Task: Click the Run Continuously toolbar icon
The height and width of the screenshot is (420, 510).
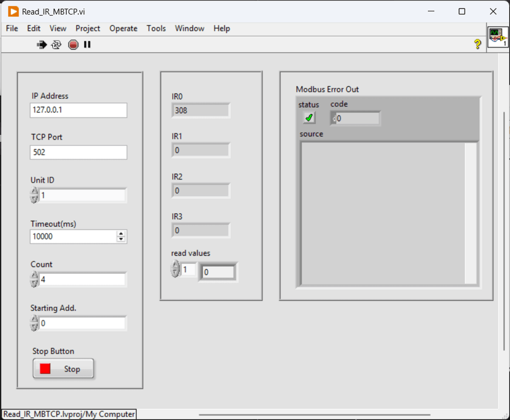Action: coord(57,44)
